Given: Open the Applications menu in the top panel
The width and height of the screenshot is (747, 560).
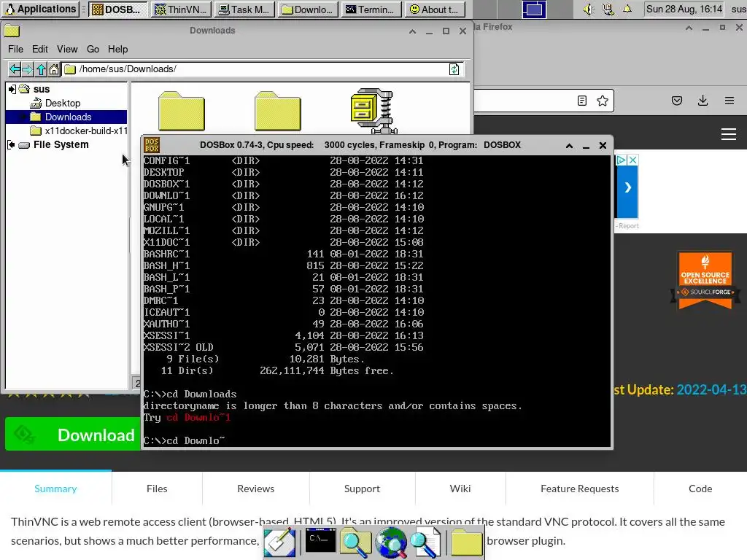Looking at the screenshot, I should pyautogui.click(x=41, y=9).
